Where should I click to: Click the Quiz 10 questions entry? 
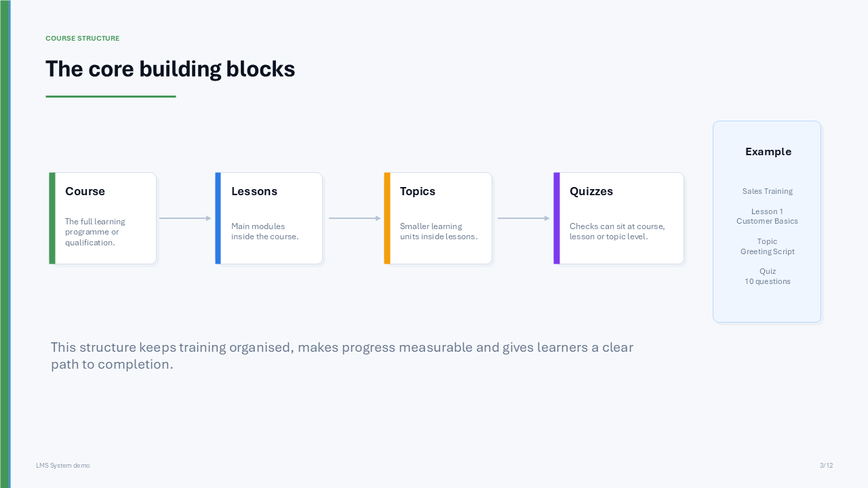[x=768, y=277]
